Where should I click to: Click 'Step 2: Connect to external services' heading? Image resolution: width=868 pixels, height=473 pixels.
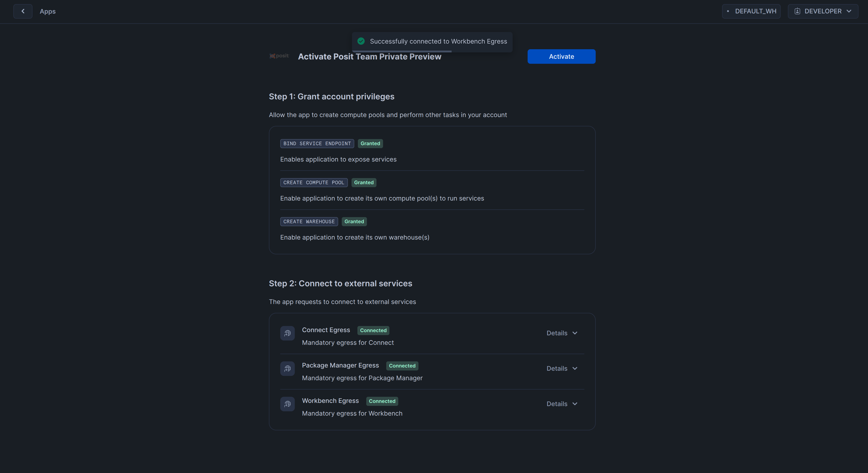(340, 284)
